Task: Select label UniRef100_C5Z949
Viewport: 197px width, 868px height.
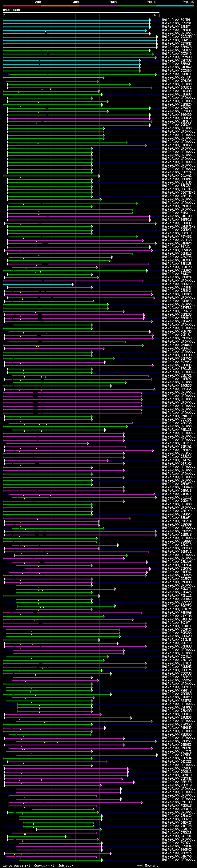Action: click(177, 54)
